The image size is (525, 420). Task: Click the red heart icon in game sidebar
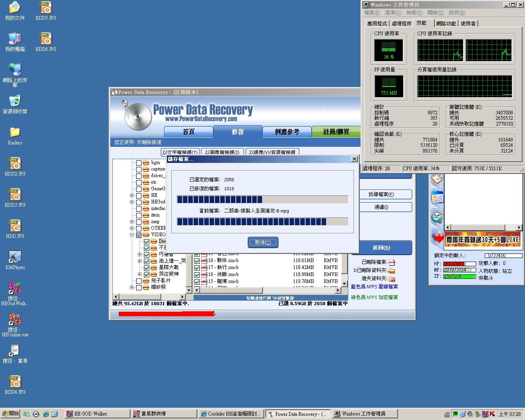[x=438, y=238]
